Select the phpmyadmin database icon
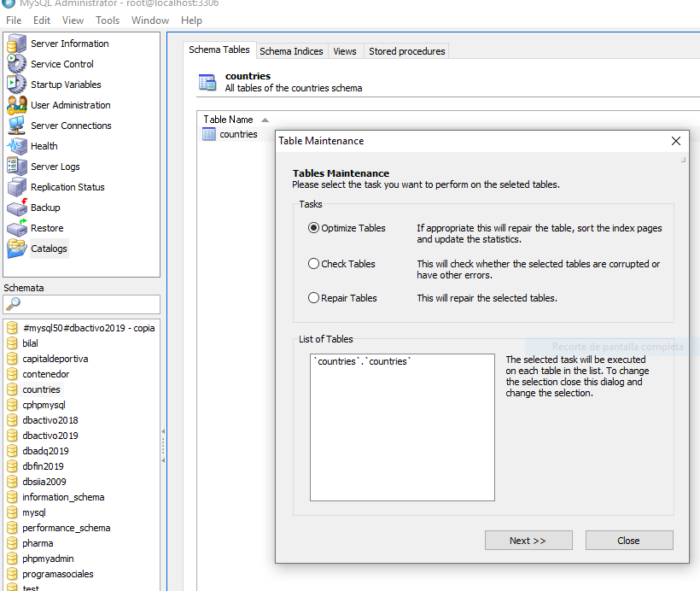700x591 pixels. coord(12,559)
